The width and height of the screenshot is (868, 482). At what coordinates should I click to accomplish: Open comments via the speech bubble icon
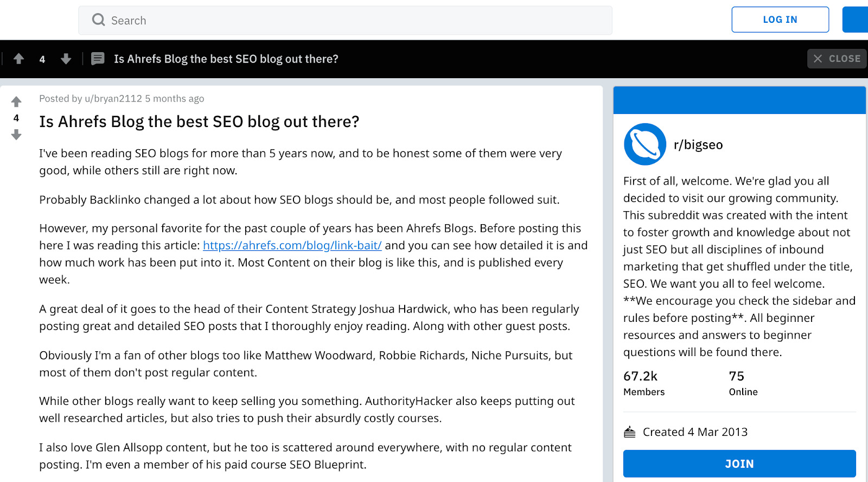coord(98,58)
